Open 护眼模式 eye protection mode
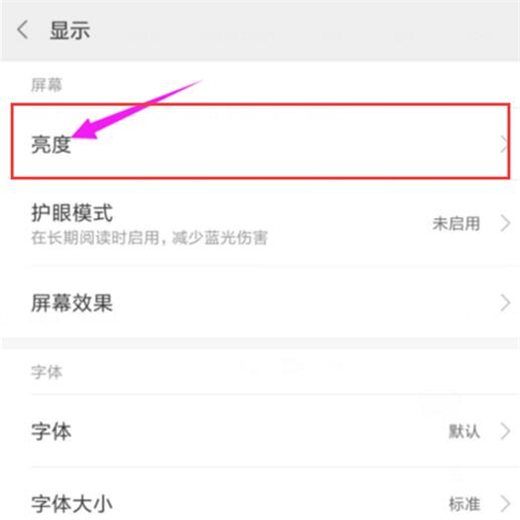 point(260,223)
